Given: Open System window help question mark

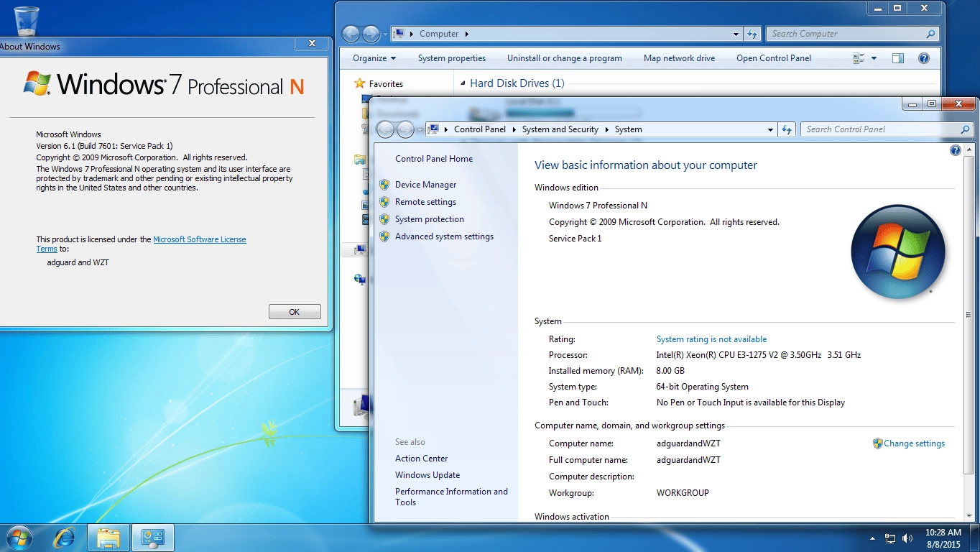Looking at the screenshot, I should click(956, 150).
